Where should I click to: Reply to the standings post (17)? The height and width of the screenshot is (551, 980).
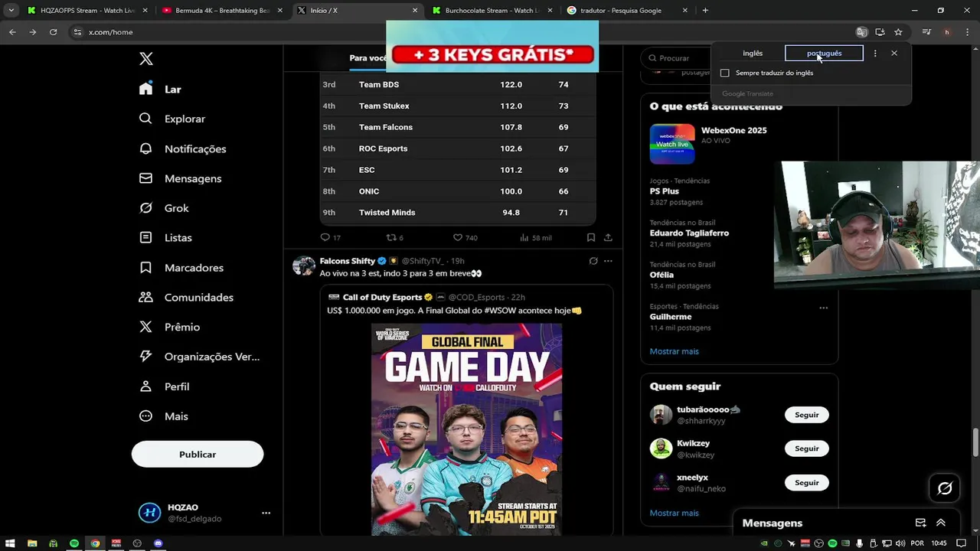point(330,237)
